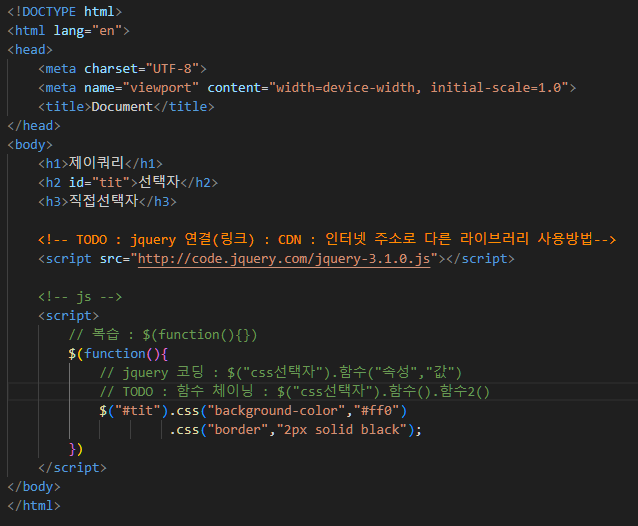Click the h2 text 선택자

(159, 182)
